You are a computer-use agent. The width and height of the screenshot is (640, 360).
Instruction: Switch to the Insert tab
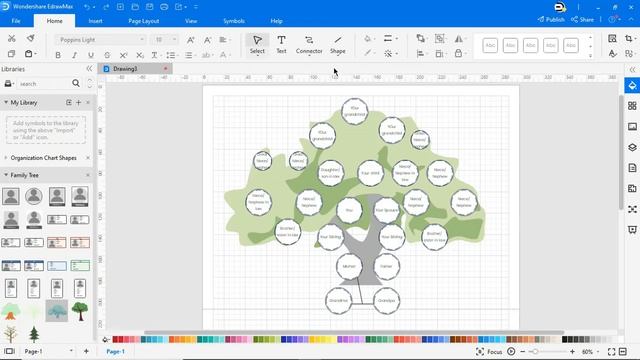pos(96,21)
